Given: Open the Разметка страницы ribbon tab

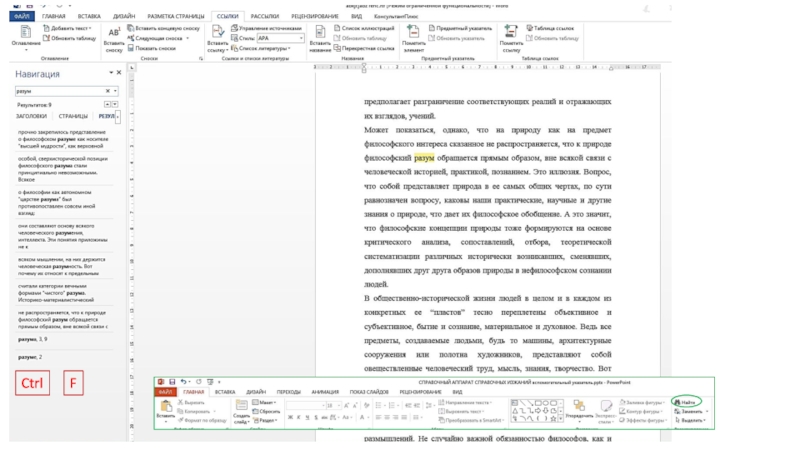Looking at the screenshot, I should [x=174, y=16].
